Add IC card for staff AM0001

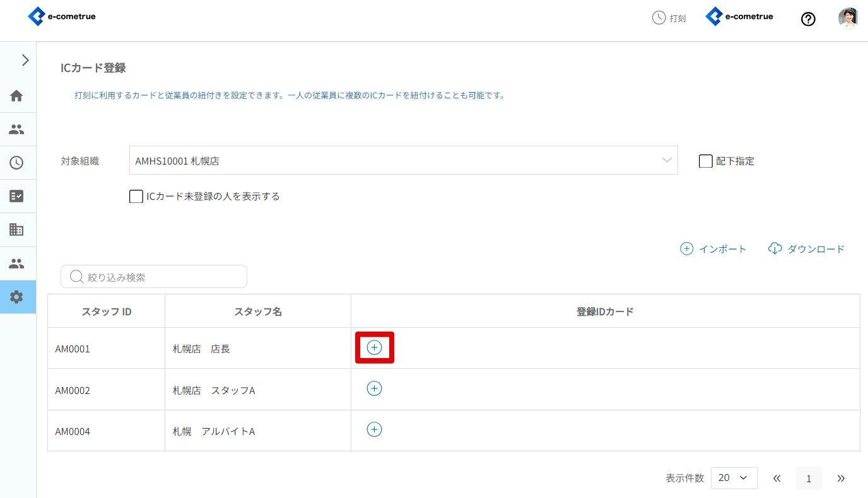coord(374,347)
